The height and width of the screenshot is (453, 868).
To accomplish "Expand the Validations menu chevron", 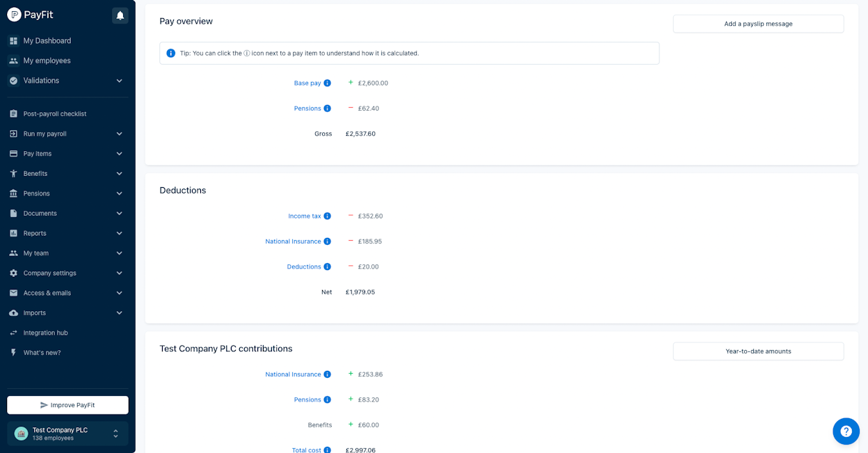I will point(119,81).
